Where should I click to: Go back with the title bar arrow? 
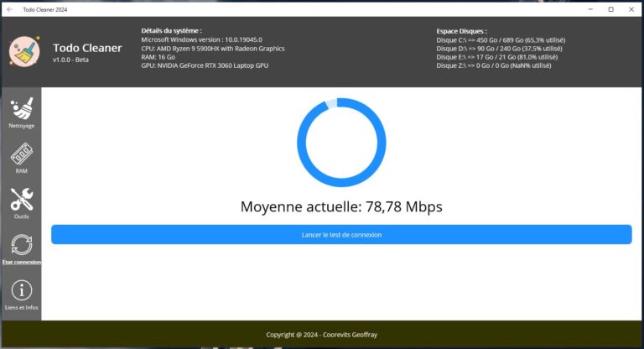9,9
